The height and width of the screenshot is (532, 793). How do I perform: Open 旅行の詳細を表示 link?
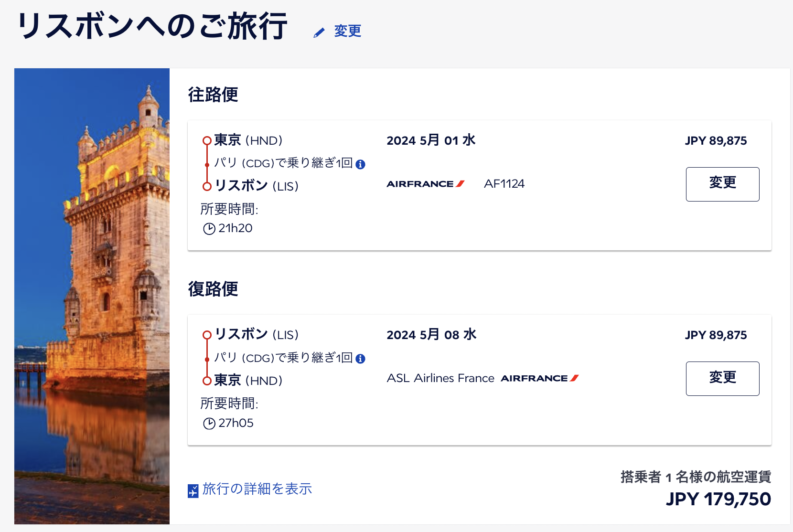click(x=257, y=489)
